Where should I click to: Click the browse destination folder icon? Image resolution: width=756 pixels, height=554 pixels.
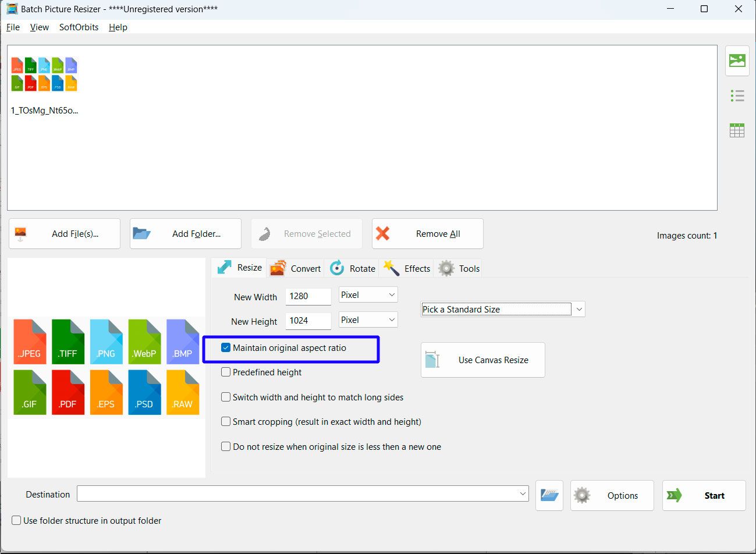[549, 495]
